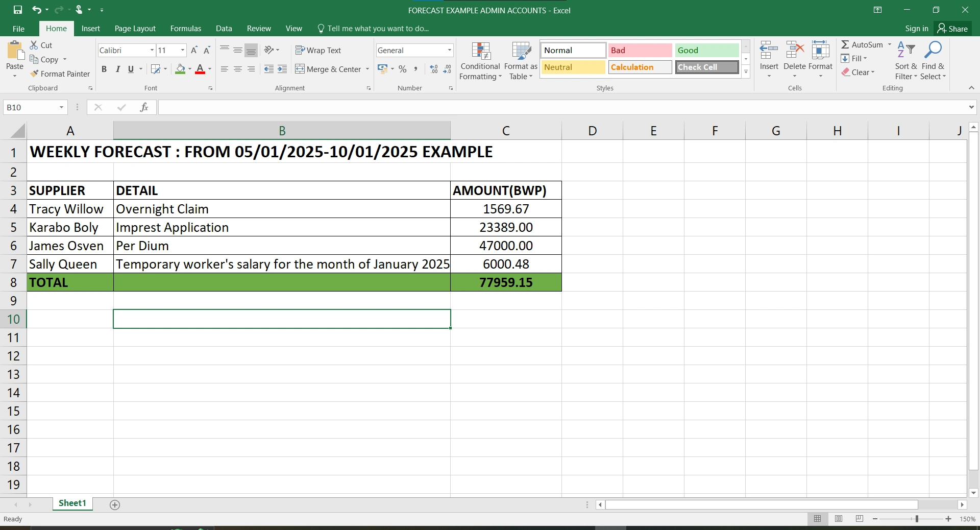This screenshot has height=530, width=980.
Task: Expand the Name Box dropdown arrow
Action: (61, 107)
